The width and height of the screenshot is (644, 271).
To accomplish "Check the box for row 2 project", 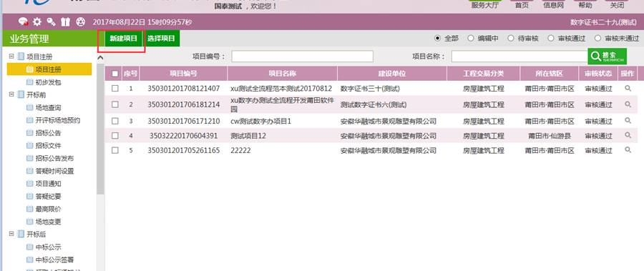I will (x=115, y=104).
